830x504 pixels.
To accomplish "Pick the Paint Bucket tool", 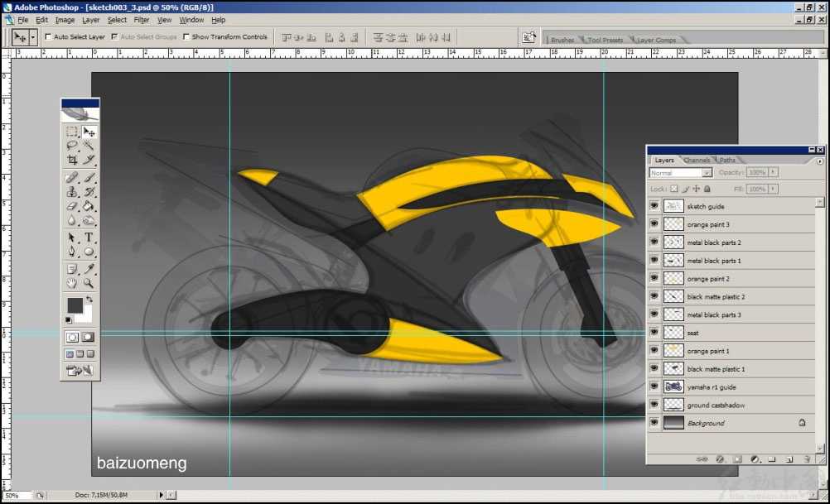I will [89, 206].
